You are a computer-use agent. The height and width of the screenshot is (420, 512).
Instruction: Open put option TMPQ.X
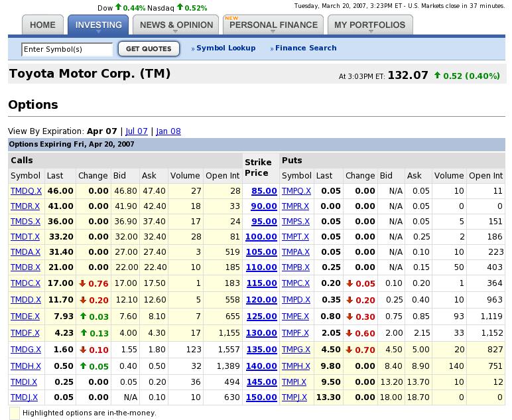point(296,191)
